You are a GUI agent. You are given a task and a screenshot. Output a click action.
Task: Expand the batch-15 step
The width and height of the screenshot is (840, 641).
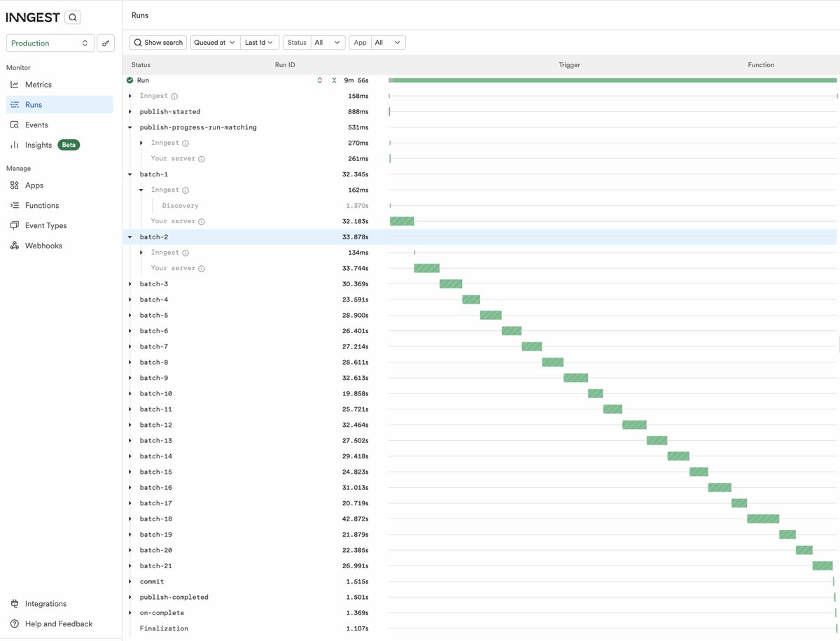coord(130,472)
